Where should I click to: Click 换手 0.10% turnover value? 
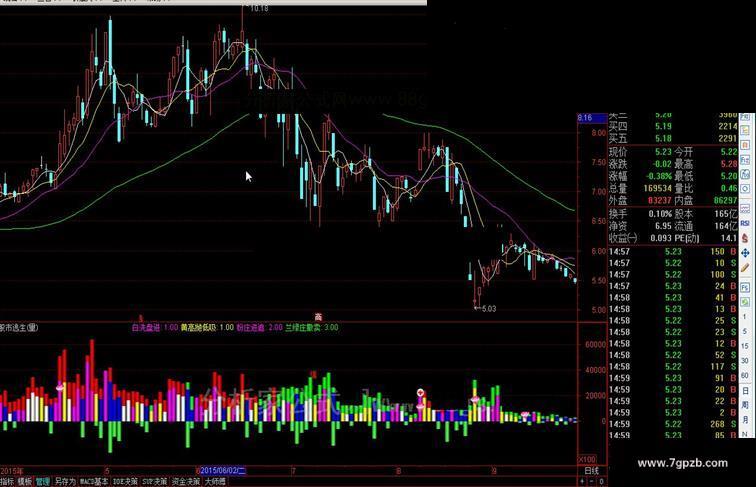[661, 214]
